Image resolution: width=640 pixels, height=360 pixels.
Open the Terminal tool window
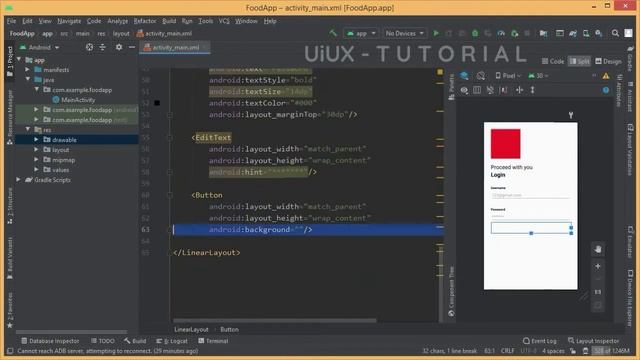(213, 341)
